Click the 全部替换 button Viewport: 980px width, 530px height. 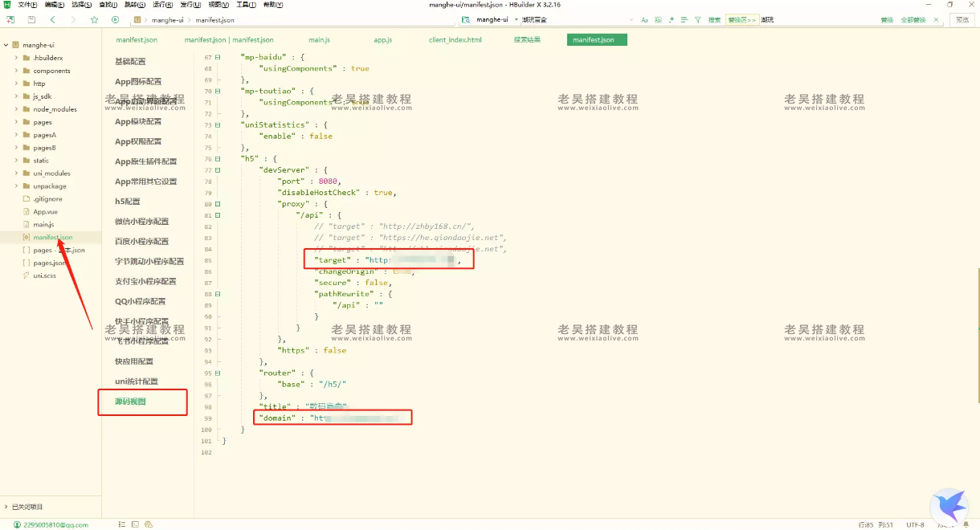pyautogui.click(x=913, y=19)
